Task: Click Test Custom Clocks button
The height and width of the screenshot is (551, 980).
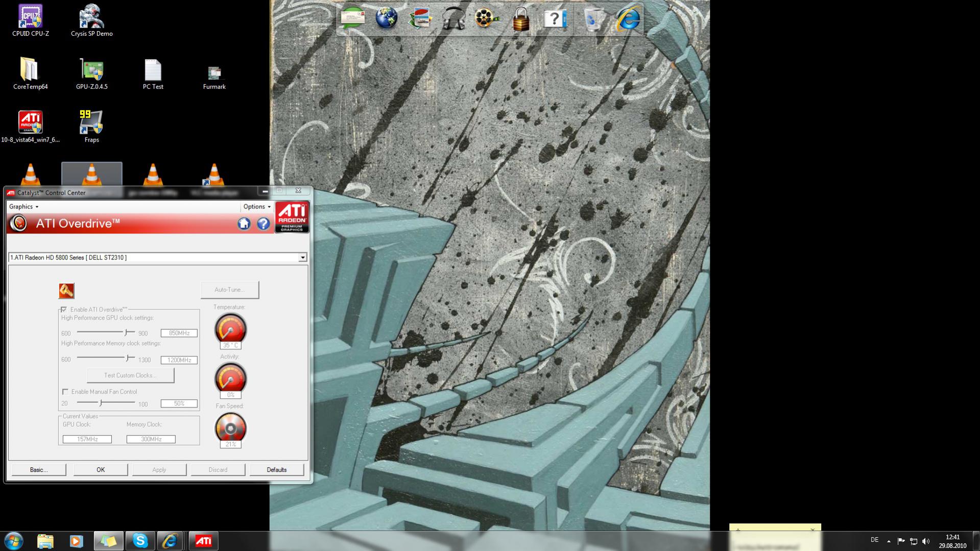Action: tap(130, 375)
